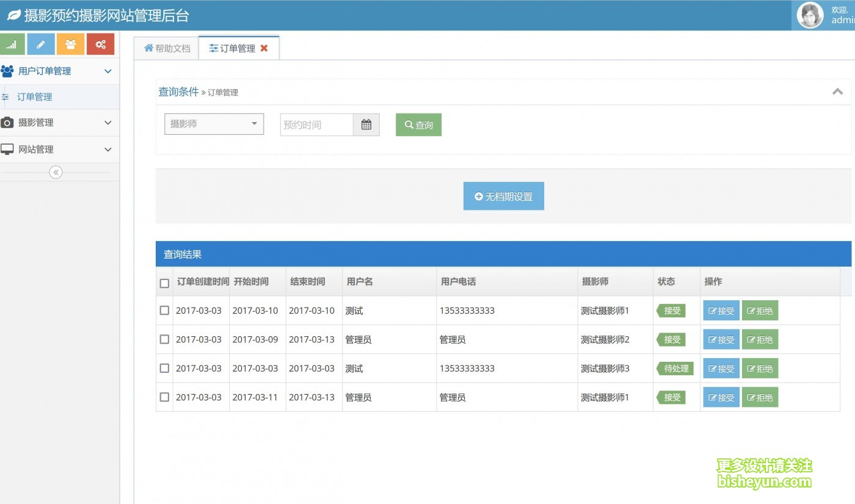This screenshot has height=504, width=855.
Task: Switch to the 帮助文档 tab
Action: click(167, 48)
